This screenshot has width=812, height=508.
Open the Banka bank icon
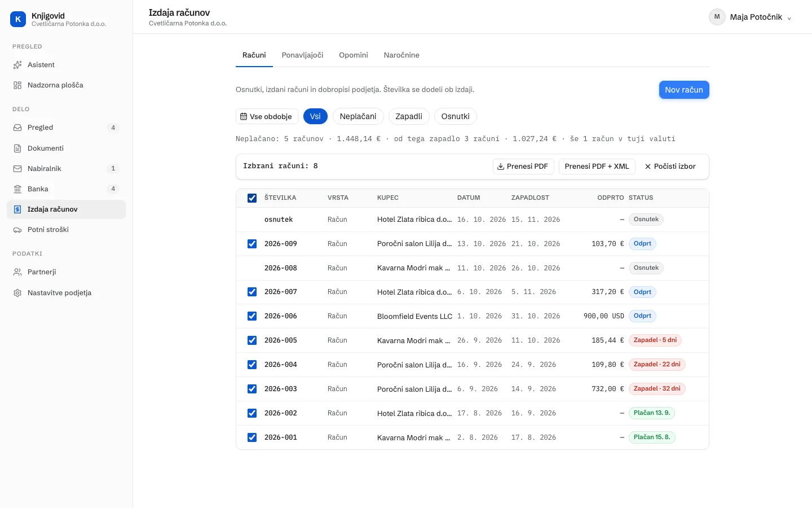(x=17, y=189)
